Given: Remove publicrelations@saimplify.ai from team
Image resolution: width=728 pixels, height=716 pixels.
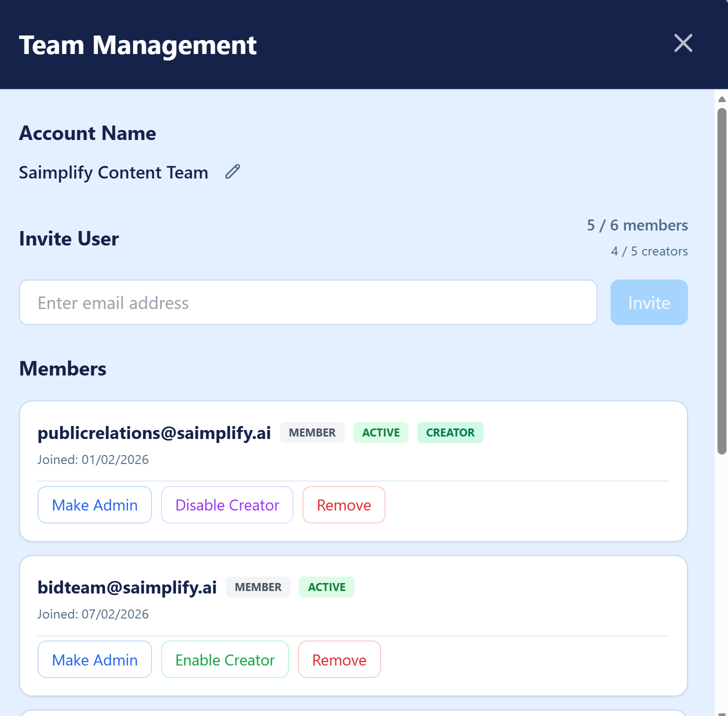Looking at the screenshot, I should tap(344, 505).
